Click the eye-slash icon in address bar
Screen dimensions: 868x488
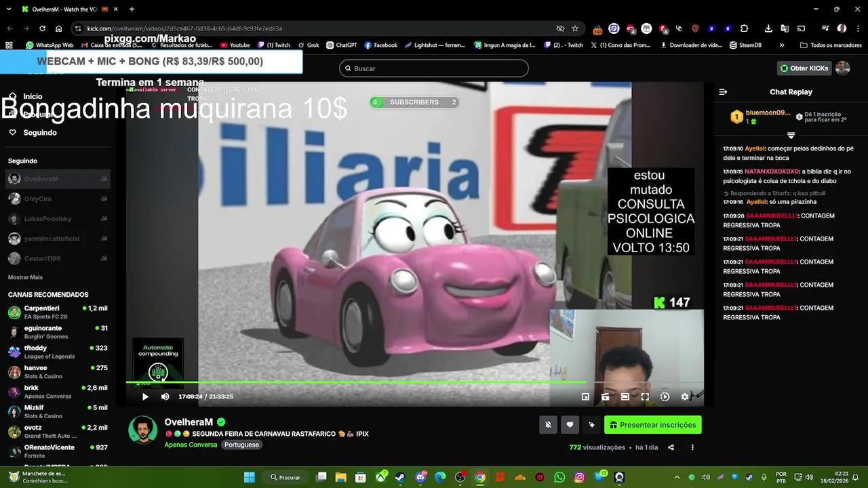point(560,28)
